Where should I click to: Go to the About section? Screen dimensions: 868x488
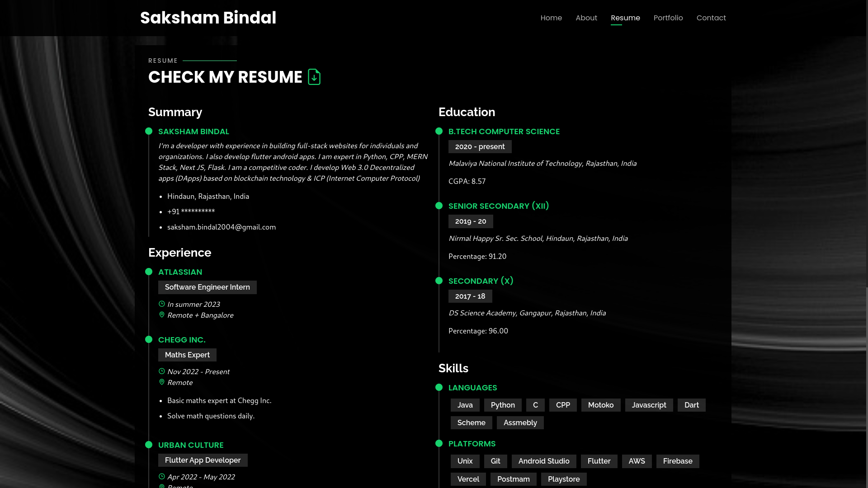pyautogui.click(x=586, y=18)
